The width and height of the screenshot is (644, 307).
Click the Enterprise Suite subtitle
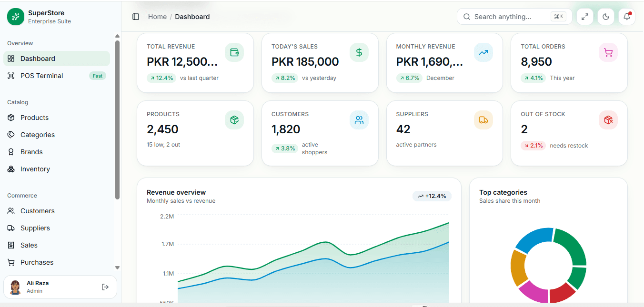point(50,21)
